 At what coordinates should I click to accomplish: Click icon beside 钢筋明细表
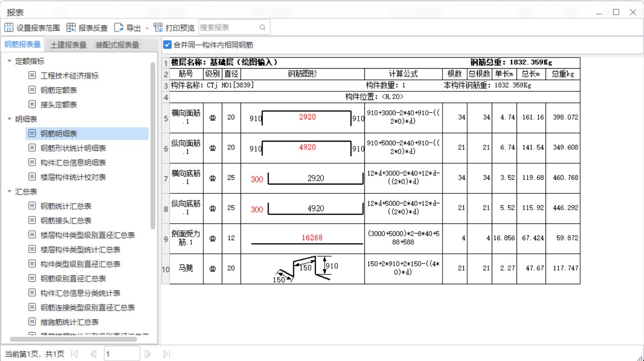32,133
